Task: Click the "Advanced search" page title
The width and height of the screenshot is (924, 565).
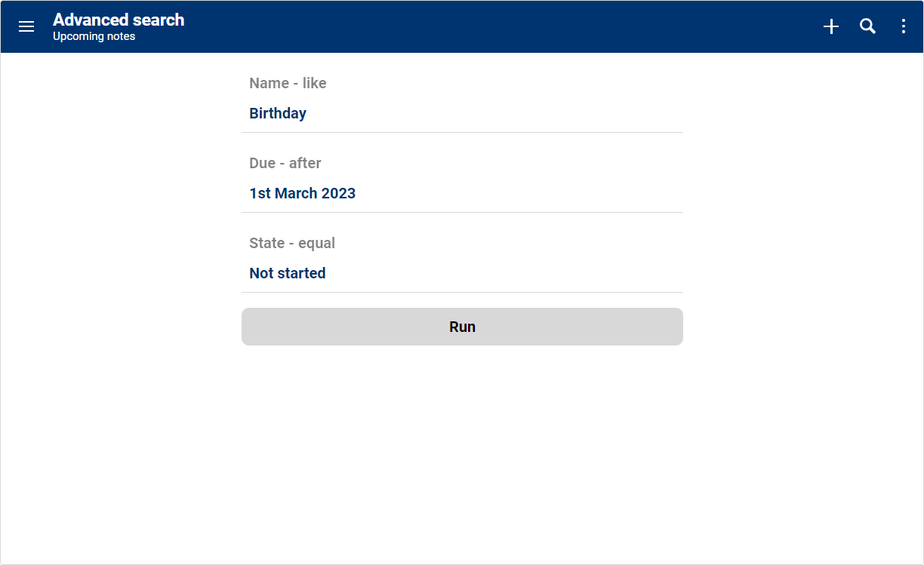Action: tap(119, 20)
